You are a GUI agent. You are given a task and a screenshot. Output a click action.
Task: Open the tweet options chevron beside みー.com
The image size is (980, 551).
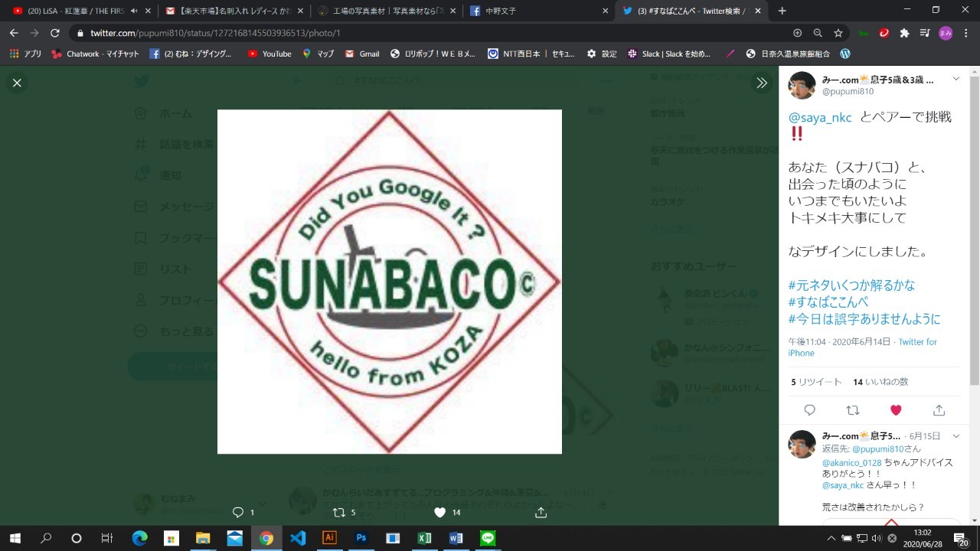[955, 79]
